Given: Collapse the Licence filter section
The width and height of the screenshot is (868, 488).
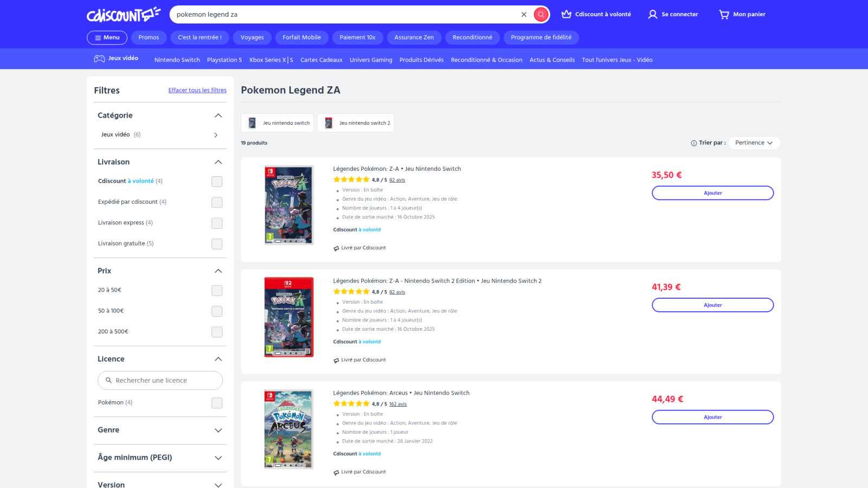Looking at the screenshot, I should (218, 359).
